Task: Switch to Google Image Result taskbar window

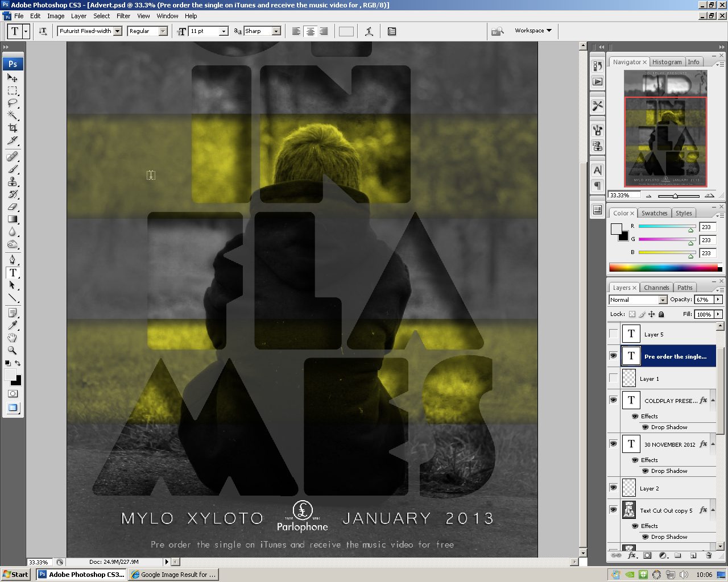Action: pyautogui.click(x=173, y=575)
